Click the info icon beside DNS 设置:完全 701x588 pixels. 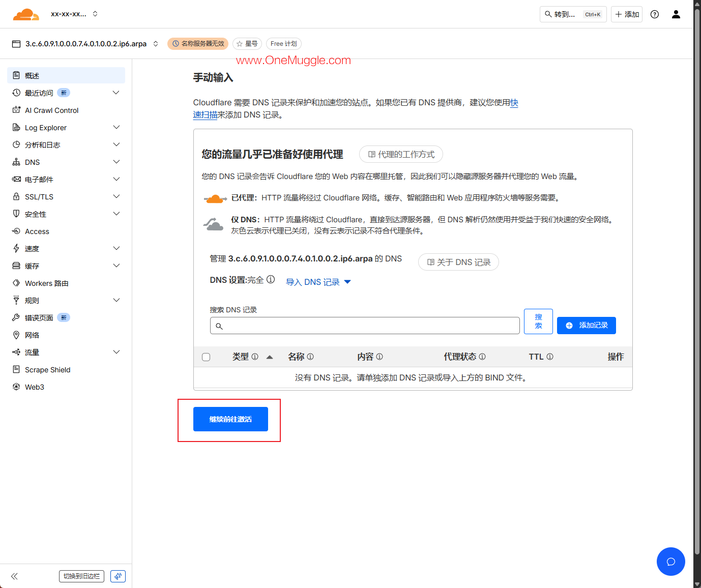pyautogui.click(x=271, y=279)
